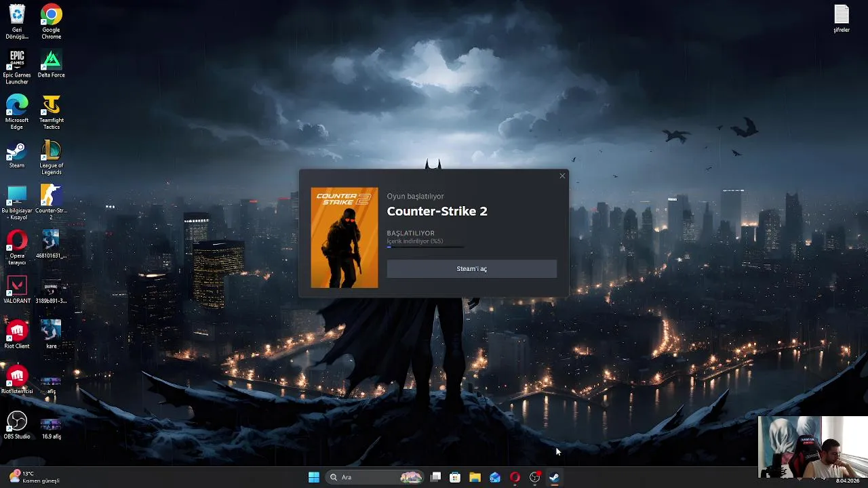Close the Counter-Strike 2 launch dialog
Viewport: 868px width, 488px height.
coord(562,176)
